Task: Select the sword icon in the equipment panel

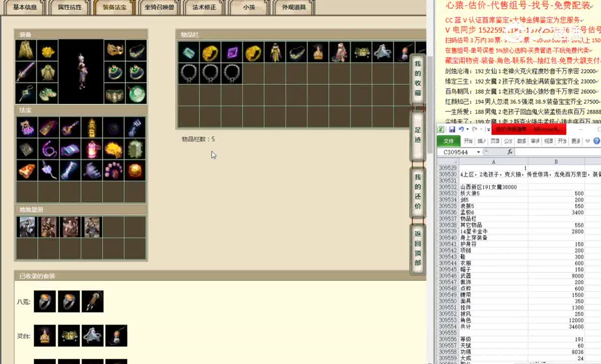Action: point(25,72)
